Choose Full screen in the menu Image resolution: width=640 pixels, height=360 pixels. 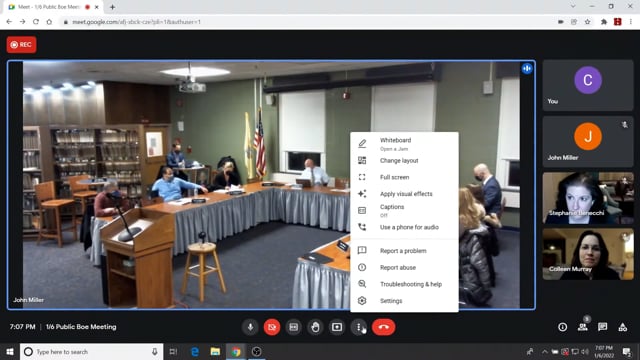click(404, 177)
